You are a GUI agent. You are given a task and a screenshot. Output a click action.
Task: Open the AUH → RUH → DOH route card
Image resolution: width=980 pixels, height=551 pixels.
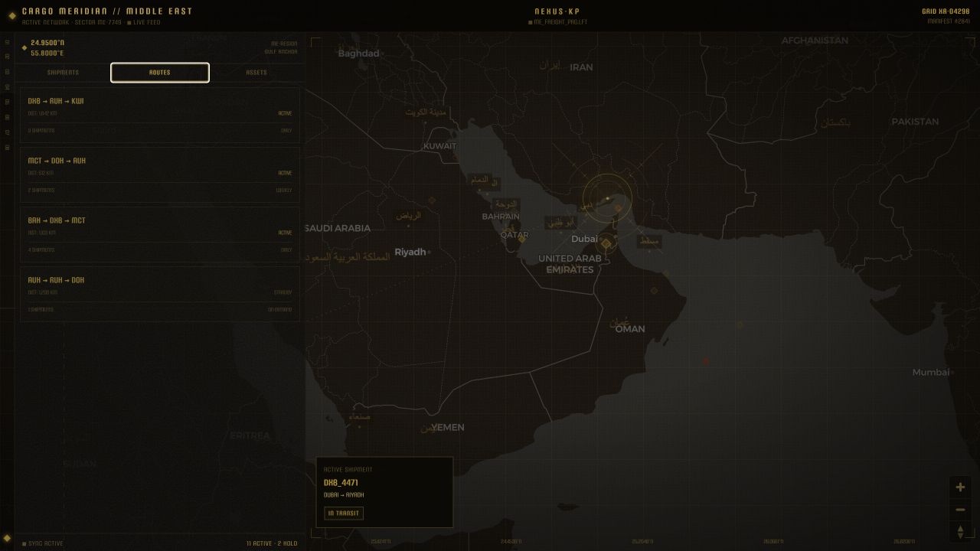160,295
